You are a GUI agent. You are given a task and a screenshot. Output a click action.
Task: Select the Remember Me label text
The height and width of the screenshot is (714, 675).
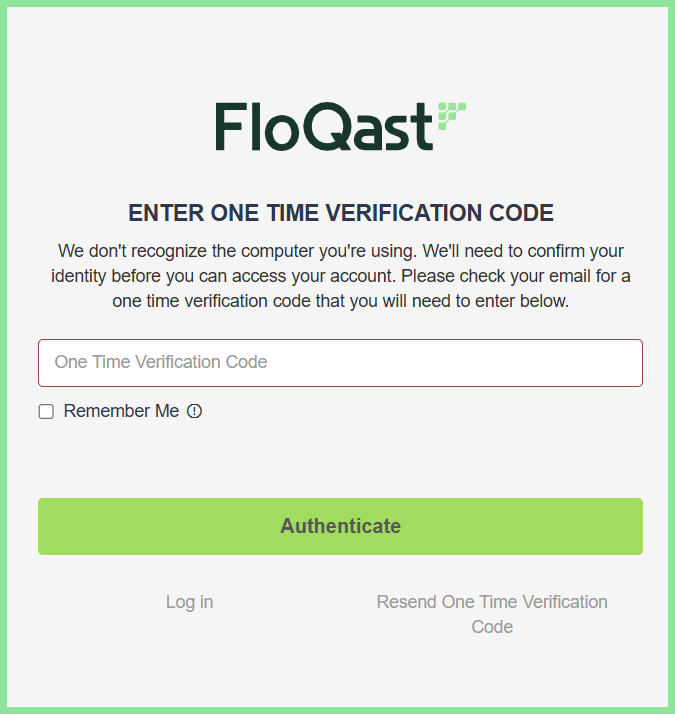pos(121,411)
